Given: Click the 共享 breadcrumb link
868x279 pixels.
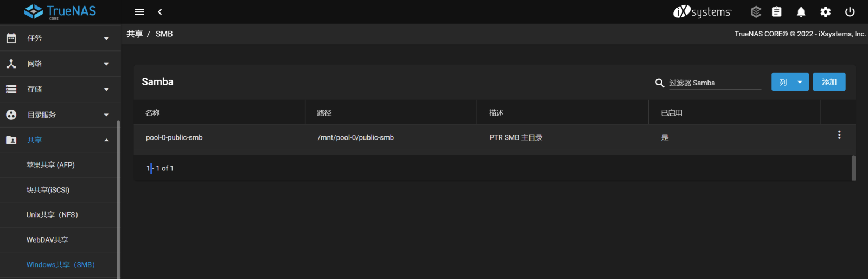Looking at the screenshot, I should (135, 34).
